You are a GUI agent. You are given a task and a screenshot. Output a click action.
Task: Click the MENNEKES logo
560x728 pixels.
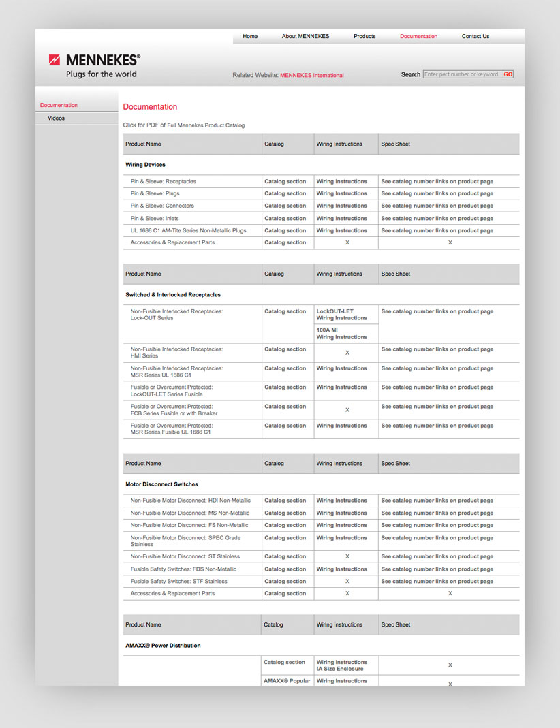94,65
